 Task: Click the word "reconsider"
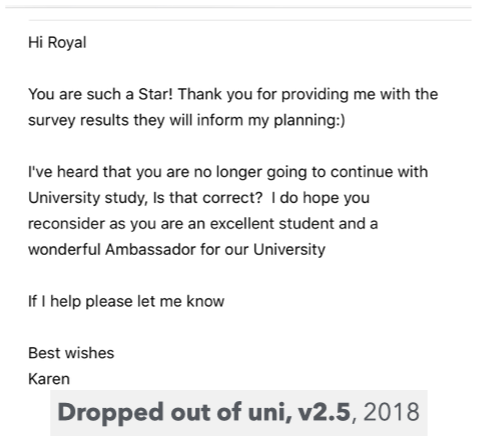66,224
